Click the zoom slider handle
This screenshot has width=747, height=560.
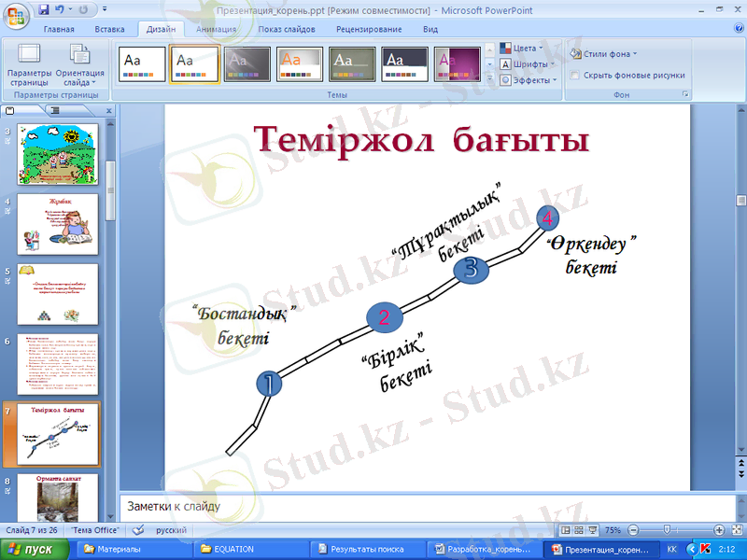coord(666,530)
